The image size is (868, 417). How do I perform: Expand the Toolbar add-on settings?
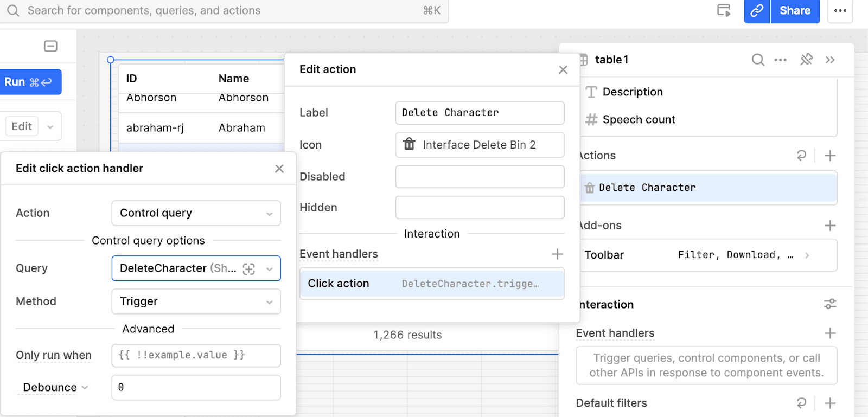tap(807, 255)
